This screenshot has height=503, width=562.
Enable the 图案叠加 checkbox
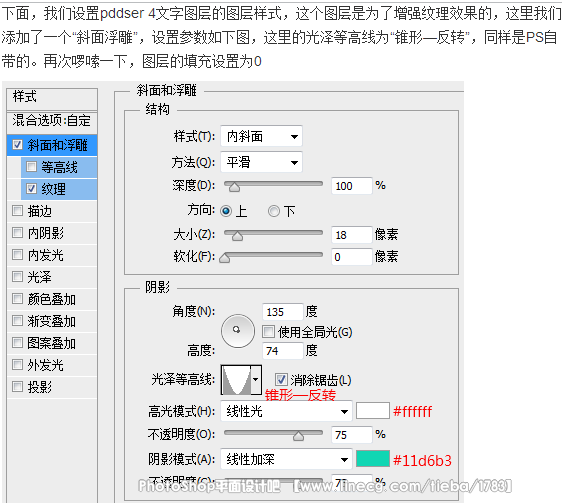[x=17, y=343]
